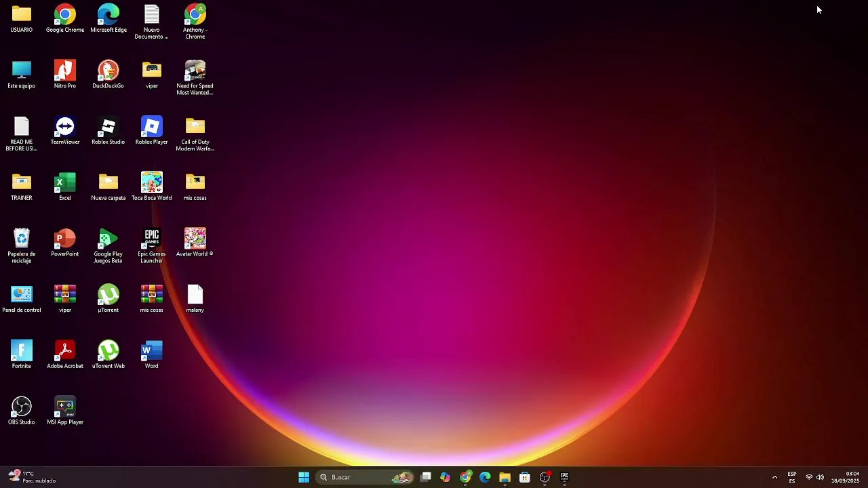
Task: Open Epic Games Launcher from the taskbar
Action: [x=564, y=477]
